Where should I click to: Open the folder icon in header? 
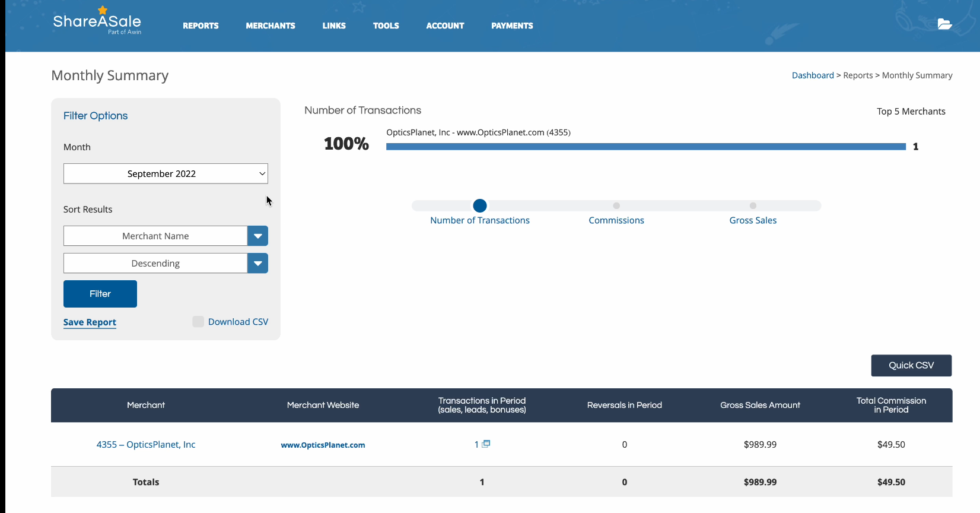point(944,24)
